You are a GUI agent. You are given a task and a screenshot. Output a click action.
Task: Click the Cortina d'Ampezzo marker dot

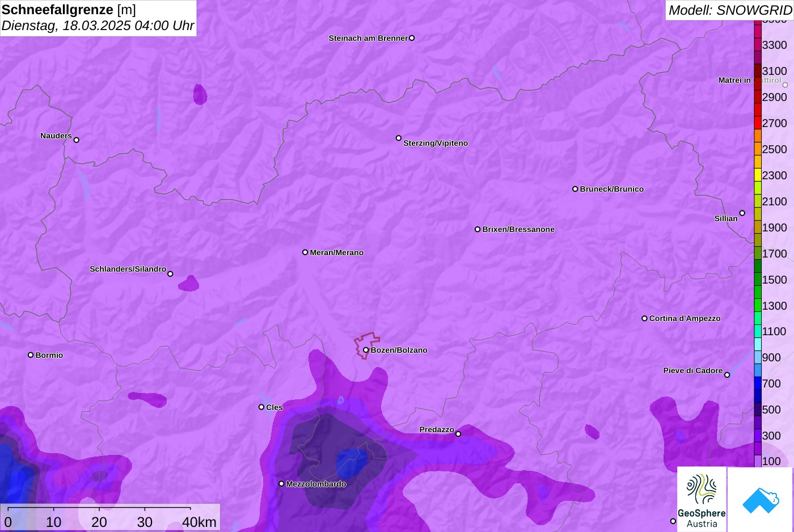644,318
